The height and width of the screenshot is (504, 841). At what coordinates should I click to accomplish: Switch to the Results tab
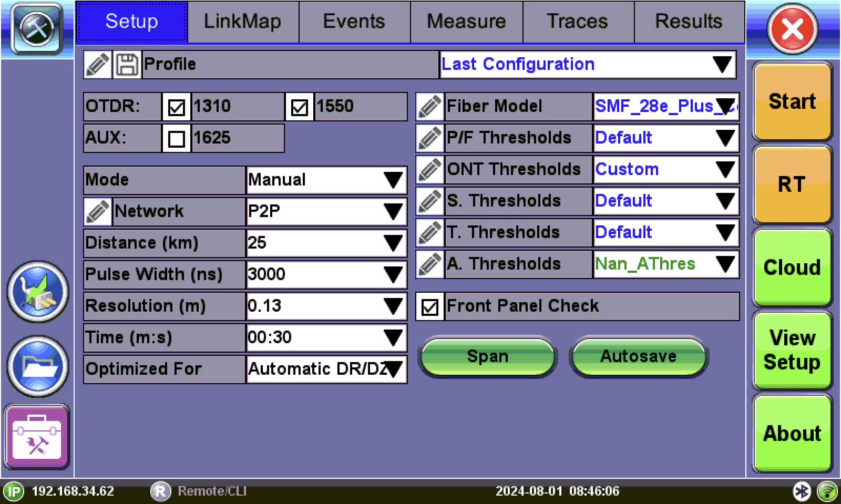(689, 22)
